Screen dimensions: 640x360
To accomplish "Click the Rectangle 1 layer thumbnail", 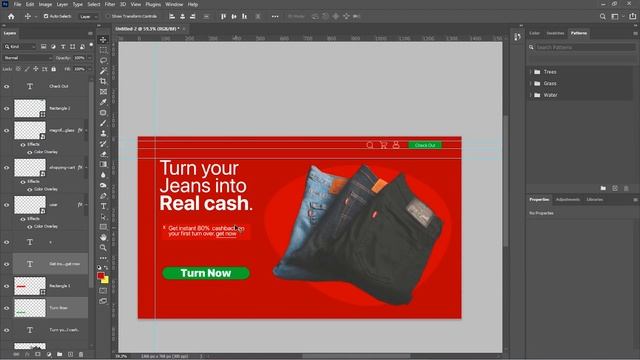I will coord(30,286).
